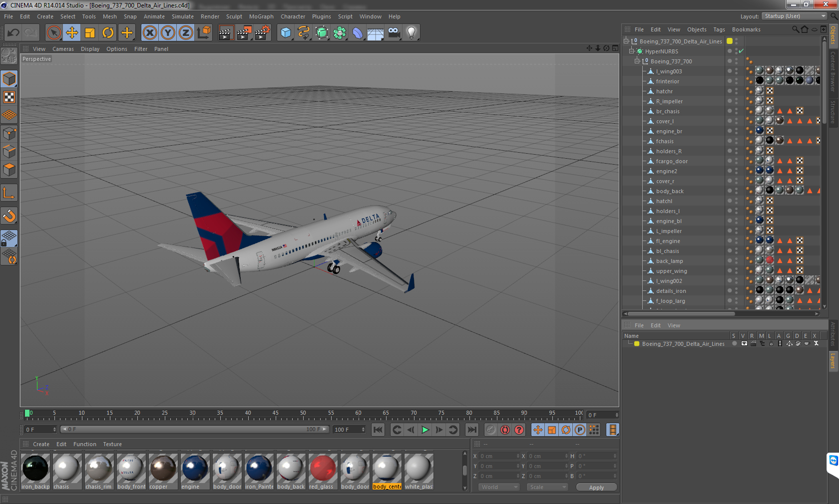Screen dimensions: 839x504
Task: Toggle the Enable Snap magnet icon
Action: (9, 216)
